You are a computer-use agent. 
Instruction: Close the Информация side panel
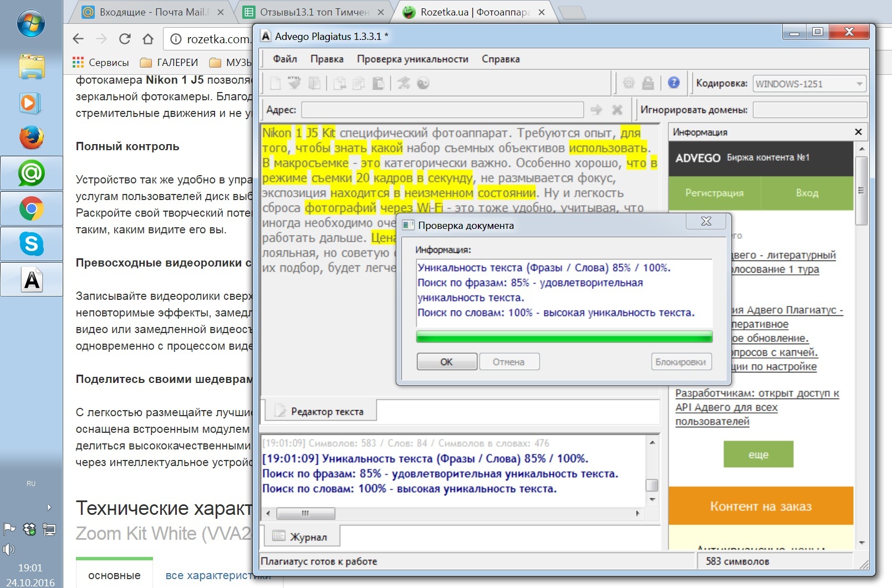click(858, 132)
